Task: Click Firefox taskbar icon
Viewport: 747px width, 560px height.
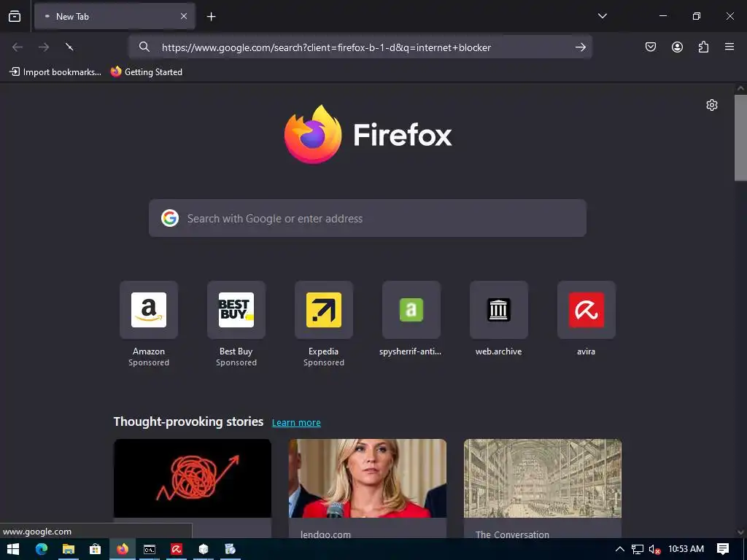Action: [x=123, y=549]
